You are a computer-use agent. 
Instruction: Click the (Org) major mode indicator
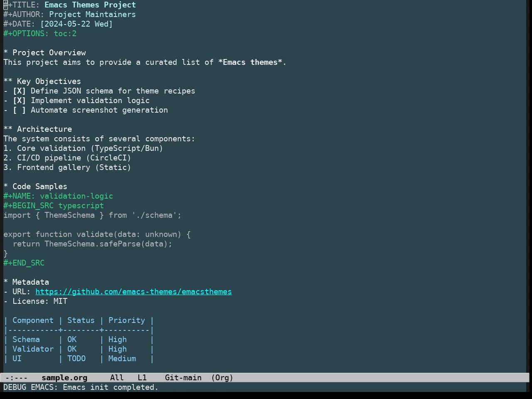pos(222,378)
